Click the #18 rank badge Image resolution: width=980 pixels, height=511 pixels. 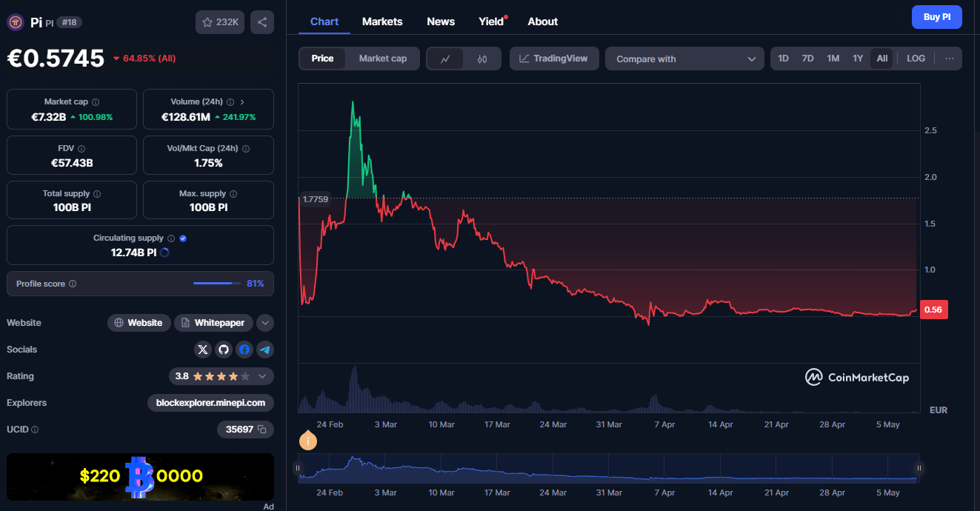pos(70,22)
